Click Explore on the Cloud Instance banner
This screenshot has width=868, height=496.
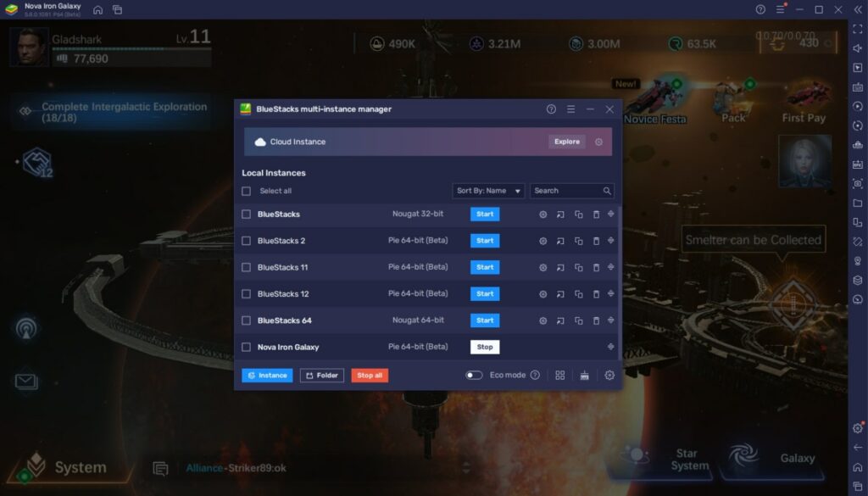tap(566, 142)
